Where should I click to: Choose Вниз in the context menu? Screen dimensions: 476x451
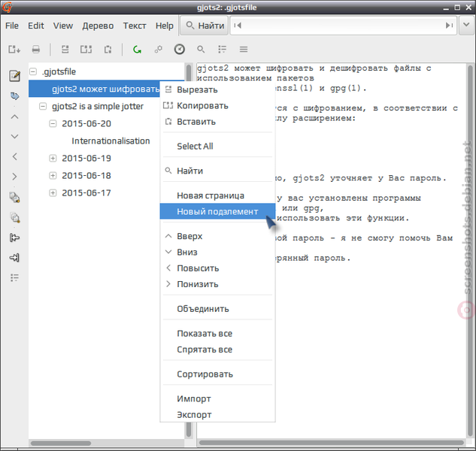(217, 253)
